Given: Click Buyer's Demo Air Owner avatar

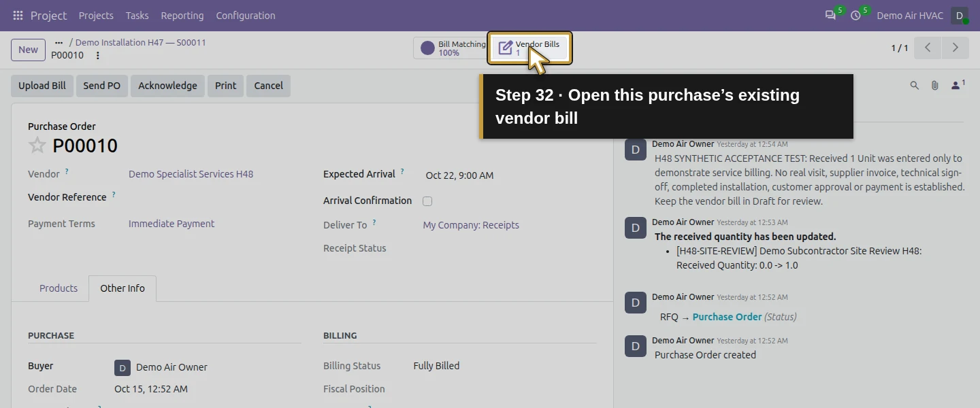Looking at the screenshot, I should [122, 368].
